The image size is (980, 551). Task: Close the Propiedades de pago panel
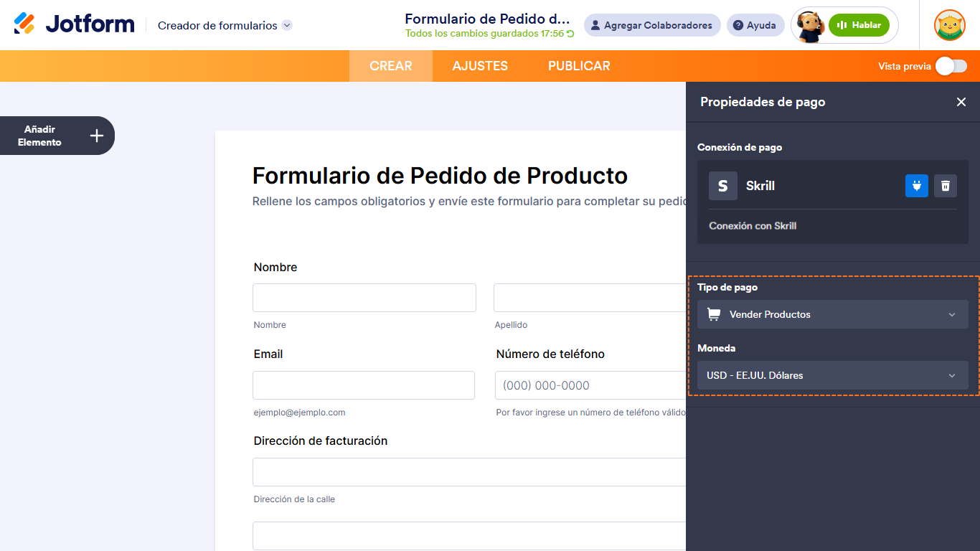[961, 102]
